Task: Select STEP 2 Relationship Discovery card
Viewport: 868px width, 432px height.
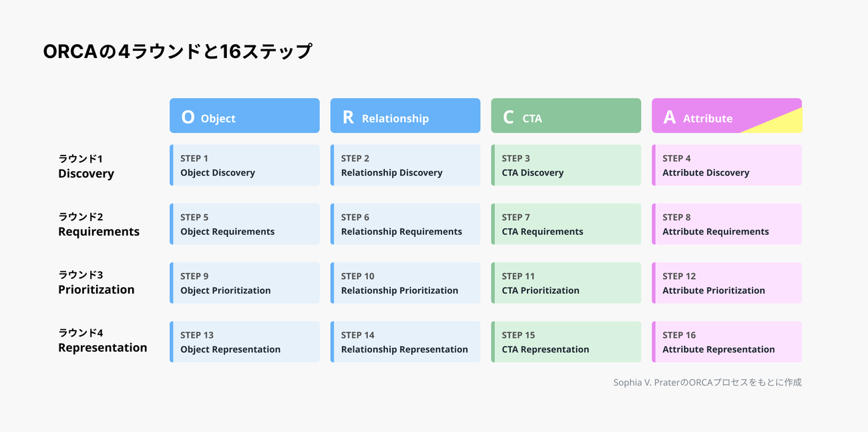Action: click(x=405, y=165)
